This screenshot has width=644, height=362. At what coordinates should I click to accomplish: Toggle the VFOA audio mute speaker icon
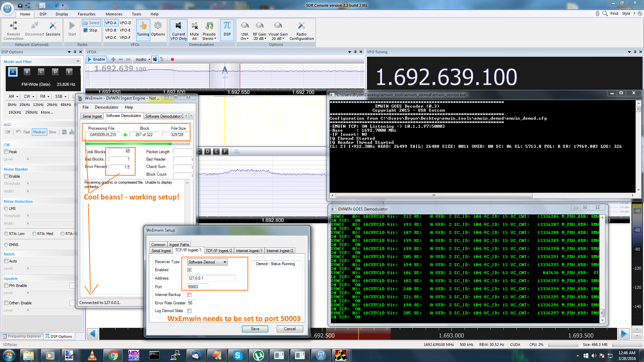click(x=155, y=59)
